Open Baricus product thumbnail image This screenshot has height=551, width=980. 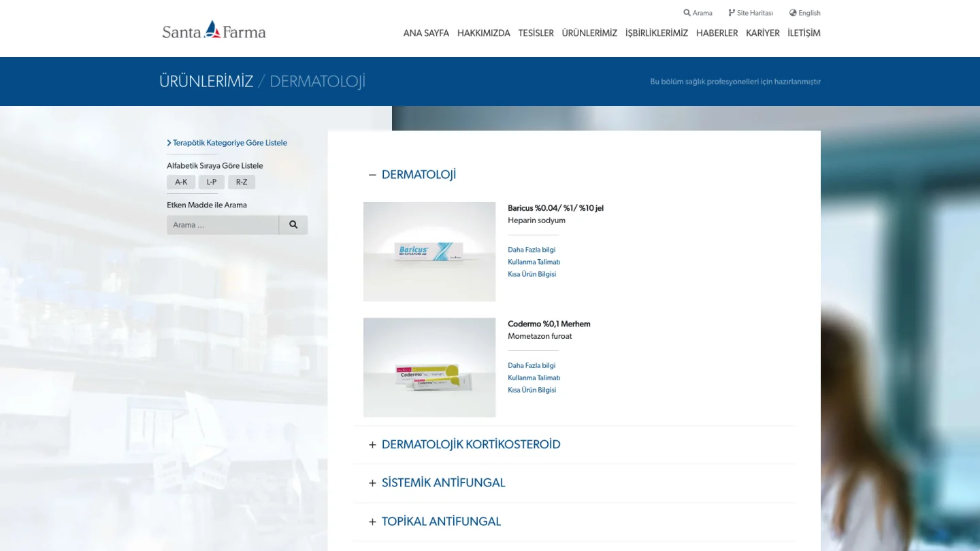(x=429, y=252)
